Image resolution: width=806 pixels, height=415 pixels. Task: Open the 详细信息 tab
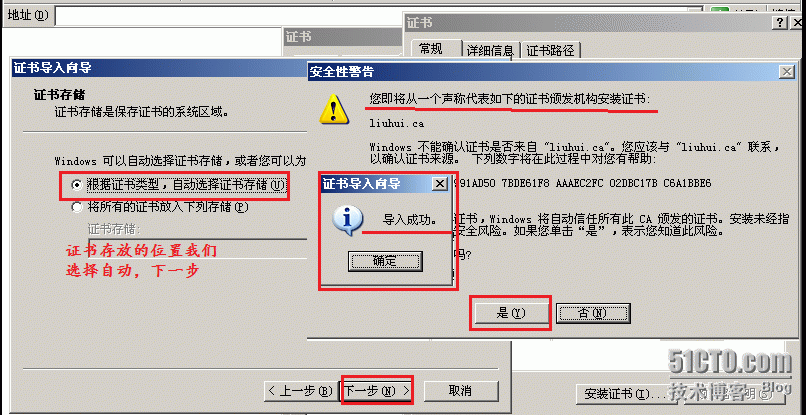point(490,50)
